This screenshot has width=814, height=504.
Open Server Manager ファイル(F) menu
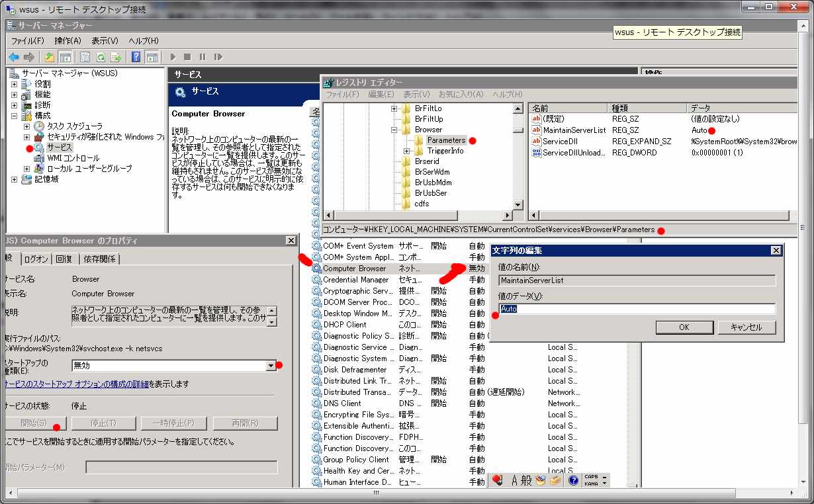point(27,41)
